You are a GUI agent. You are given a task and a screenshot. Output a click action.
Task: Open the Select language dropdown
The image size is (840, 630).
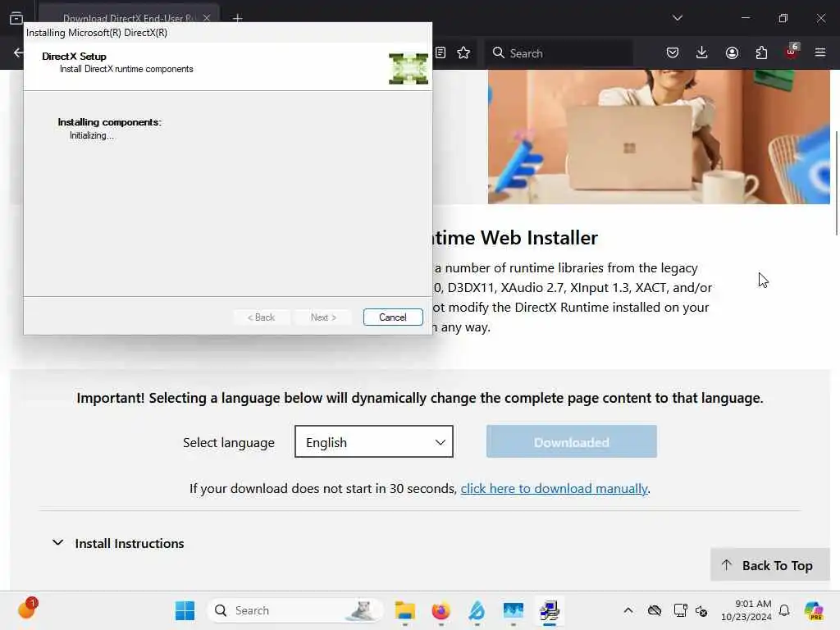pos(374,442)
